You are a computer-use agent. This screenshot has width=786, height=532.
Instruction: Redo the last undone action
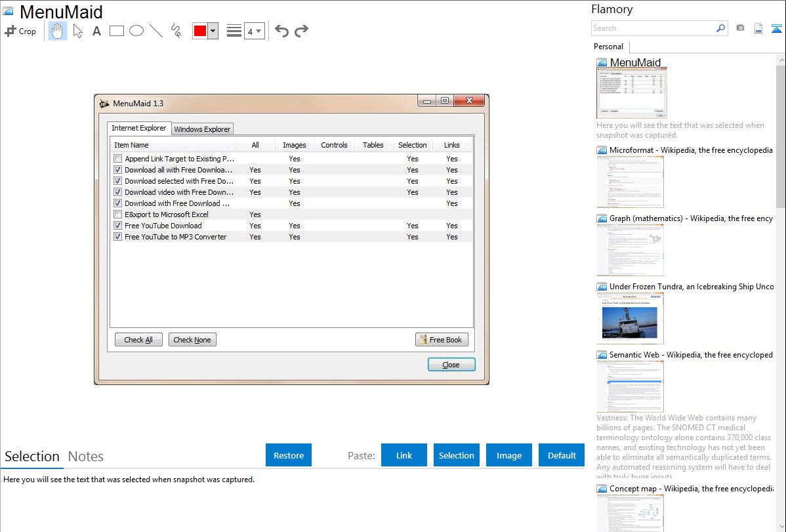pyautogui.click(x=301, y=31)
